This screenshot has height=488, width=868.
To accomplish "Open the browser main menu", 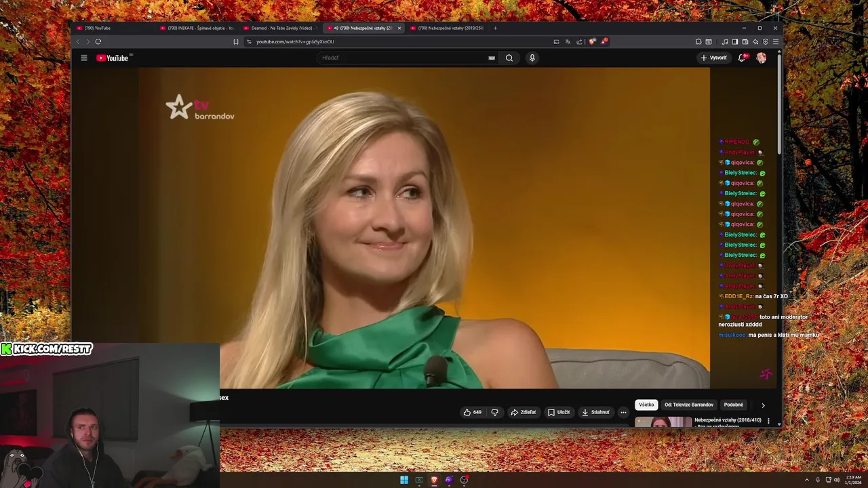I will coord(776,41).
